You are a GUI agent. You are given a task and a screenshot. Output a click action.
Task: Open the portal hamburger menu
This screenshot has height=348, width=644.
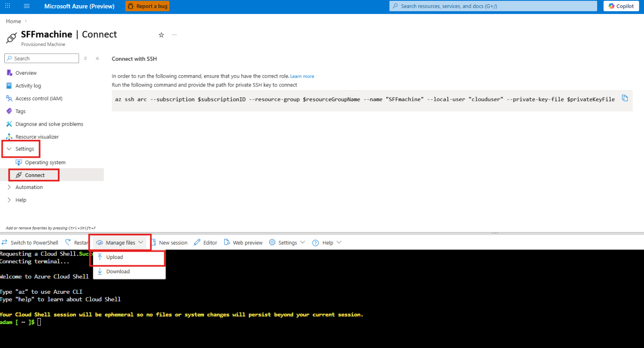pyautogui.click(x=26, y=6)
